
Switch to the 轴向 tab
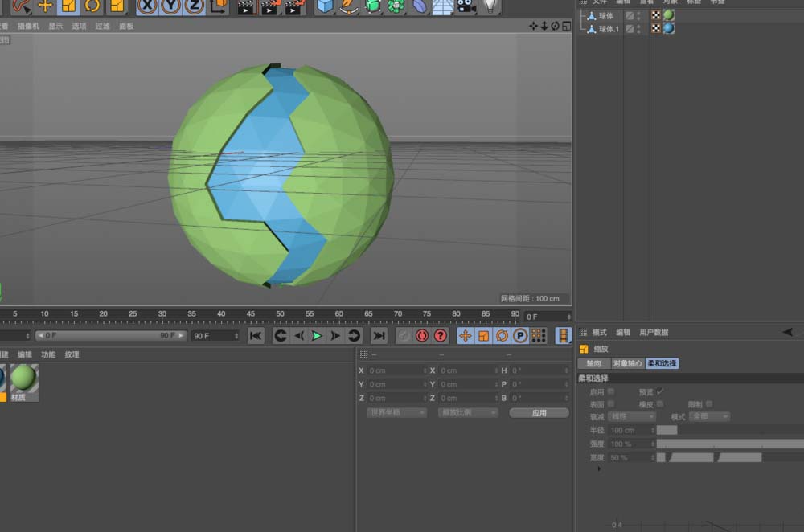[594, 363]
